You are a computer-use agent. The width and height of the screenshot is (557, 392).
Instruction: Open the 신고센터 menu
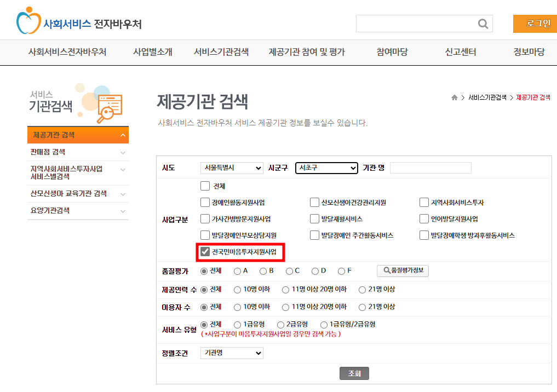pos(460,52)
